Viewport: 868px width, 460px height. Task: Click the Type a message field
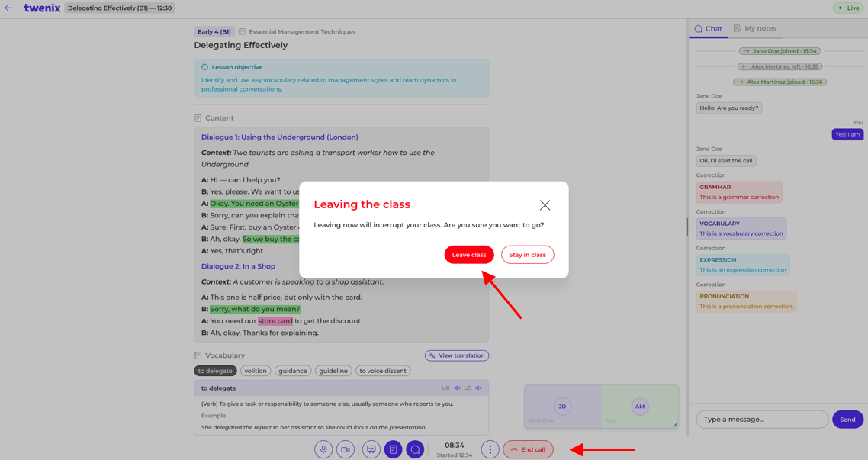click(762, 419)
